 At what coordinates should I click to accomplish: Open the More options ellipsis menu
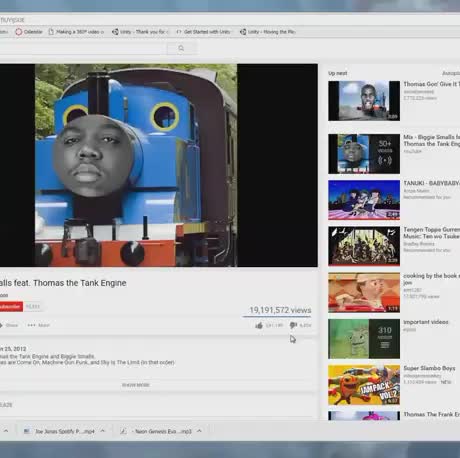point(38,325)
